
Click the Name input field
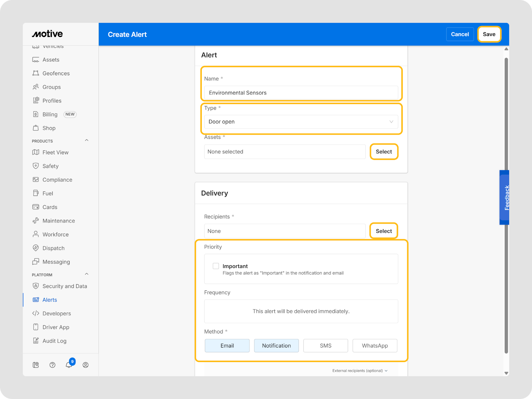point(301,93)
